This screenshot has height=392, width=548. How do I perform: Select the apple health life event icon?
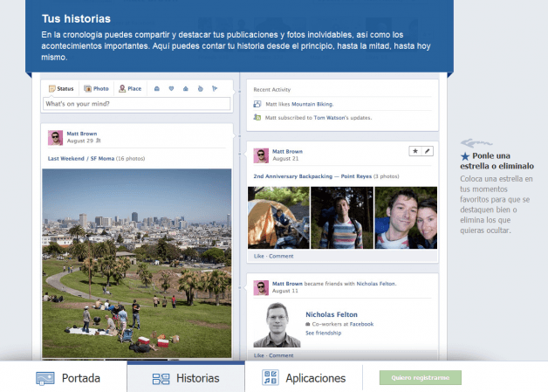(200, 89)
